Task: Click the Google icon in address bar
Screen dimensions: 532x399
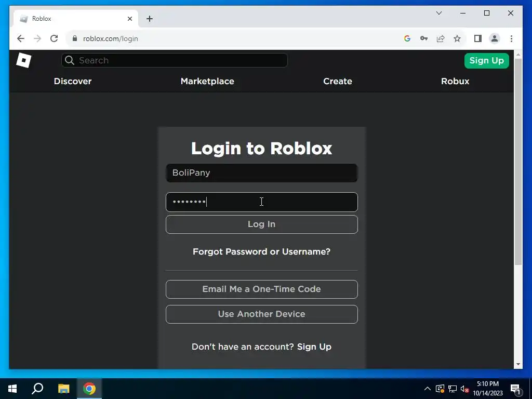Action: (x=407, y=38)
